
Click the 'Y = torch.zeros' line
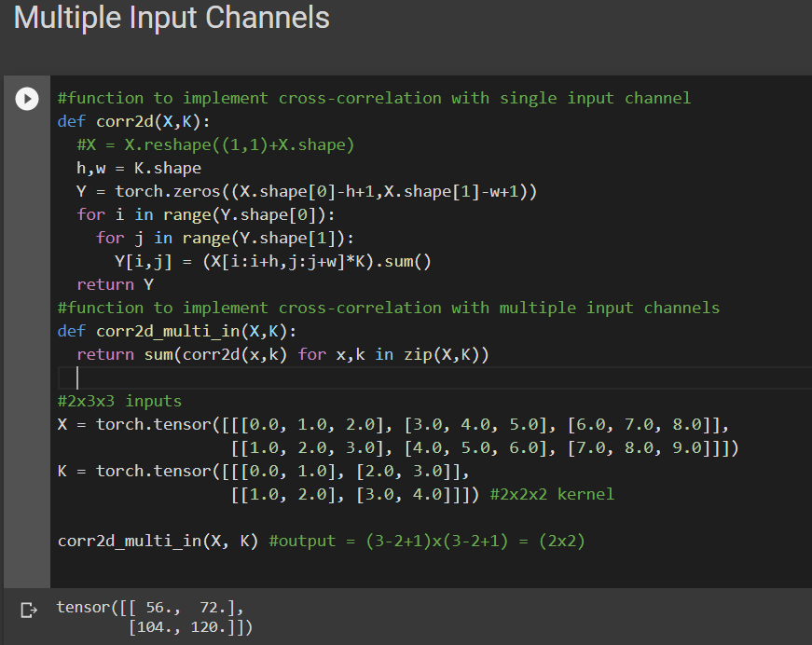307,191
